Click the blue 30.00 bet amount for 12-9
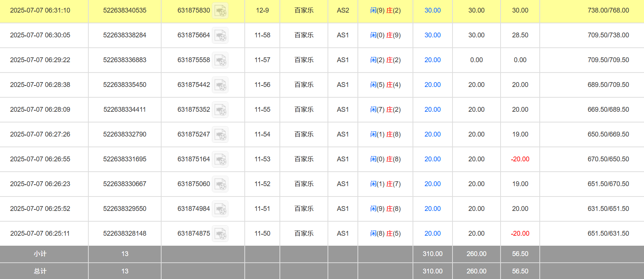Image resolution: width=644 pixels, height=279 pixels. tap(432, 10)
